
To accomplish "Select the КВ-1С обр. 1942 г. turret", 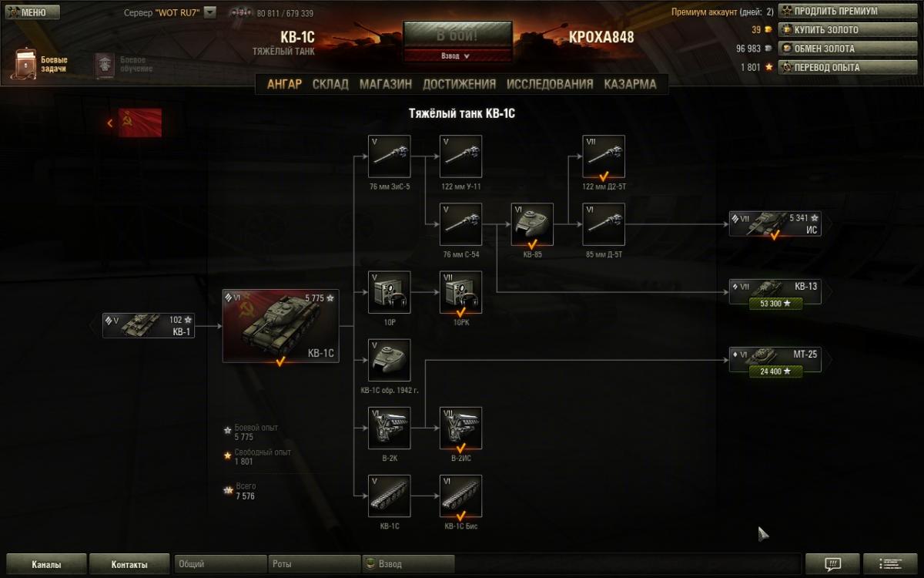I will coord(389,360).
